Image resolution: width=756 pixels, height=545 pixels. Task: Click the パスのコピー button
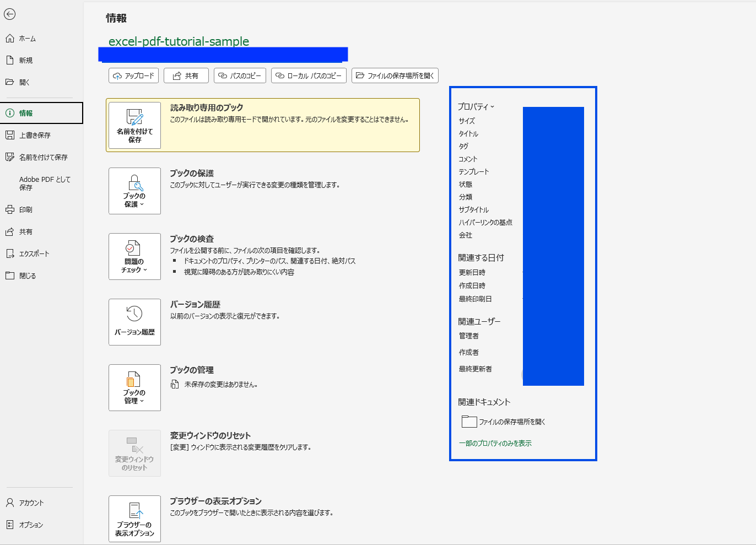click(240, 75)
